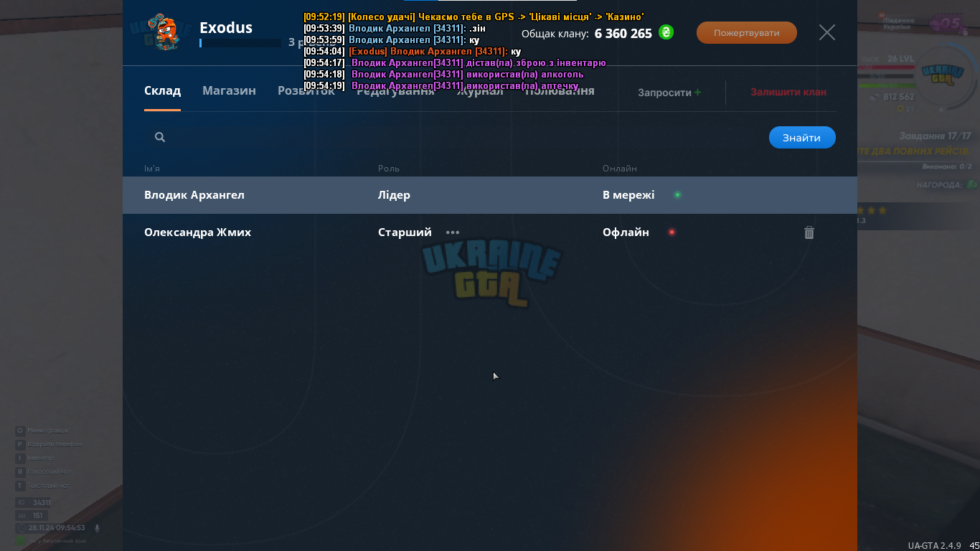
Task: Click the green hryvnia currency icon
Action: coord(666,32)
